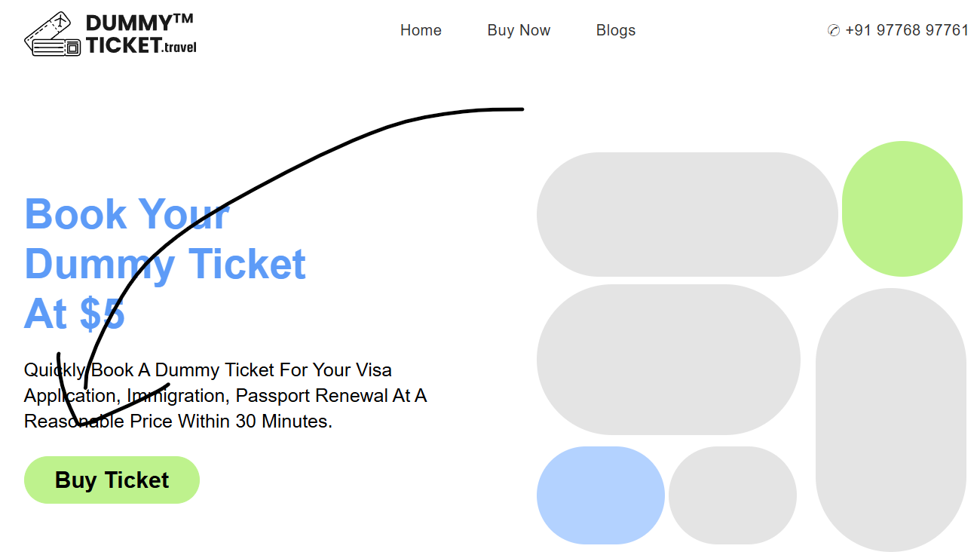Click the "$5" price in heading
Screen dimensions: 980x558
click(103, 314)
